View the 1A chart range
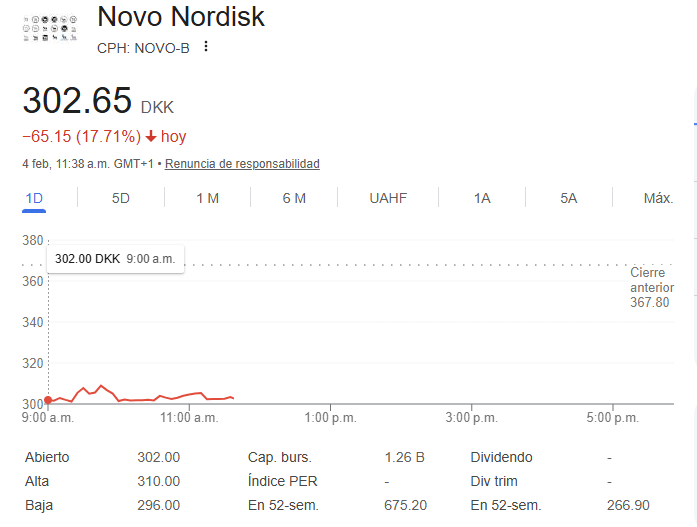697x527 pixels. click(x=482, y=198)
